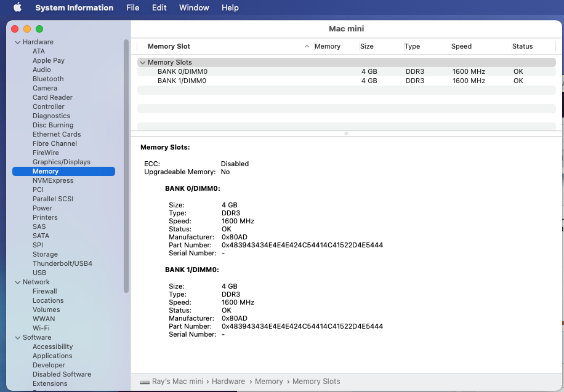Select Storage in the sidebar
This screenshot has width=564, height=392.
click(x=45, y=254)
